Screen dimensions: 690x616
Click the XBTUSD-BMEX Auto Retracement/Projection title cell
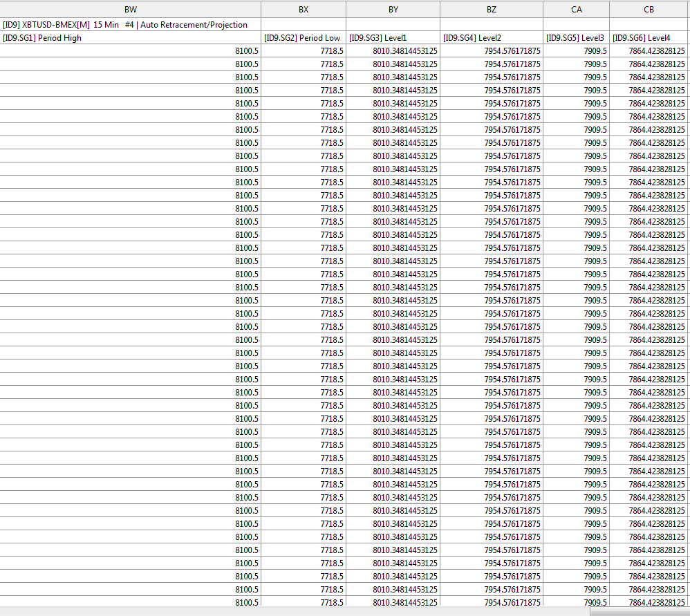pyautogui.click(x=130, y=25)
